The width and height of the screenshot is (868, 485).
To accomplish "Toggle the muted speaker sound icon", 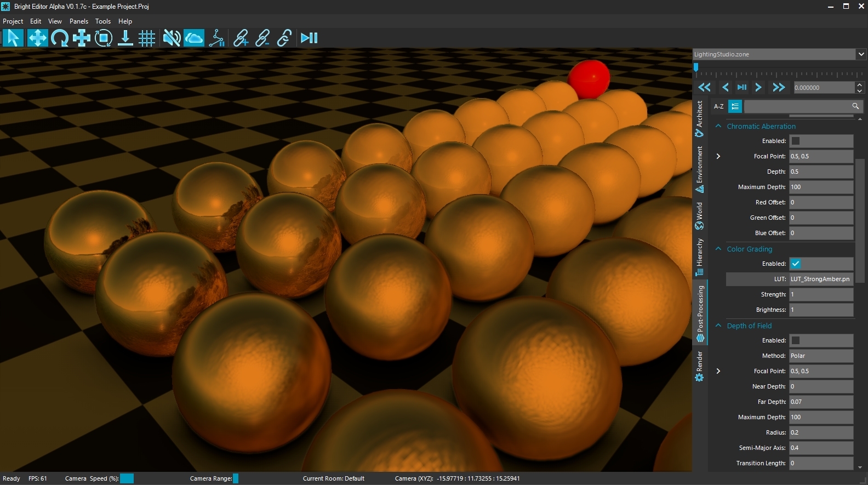I will pyautogui.click(x=172, y=38).
